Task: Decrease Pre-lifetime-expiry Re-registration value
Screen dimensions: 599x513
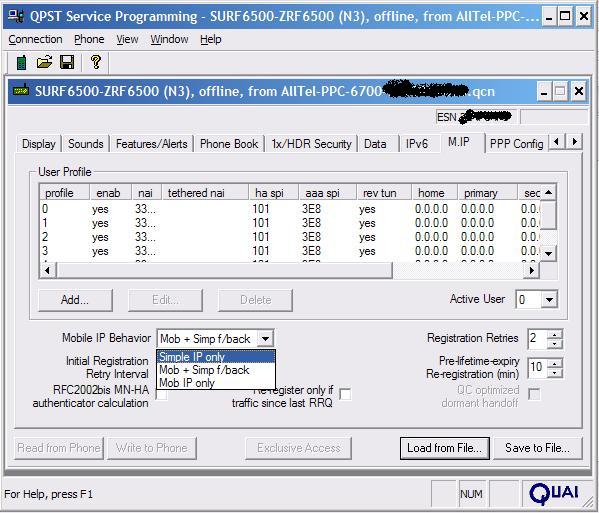Action: pos(554,372)
